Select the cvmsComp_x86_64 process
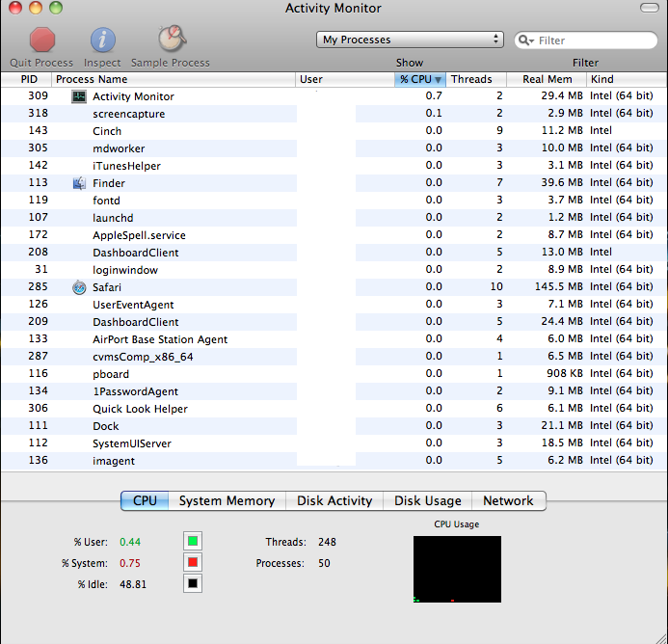Viewport: 668px width, 644px height. (x=334, y=357)
